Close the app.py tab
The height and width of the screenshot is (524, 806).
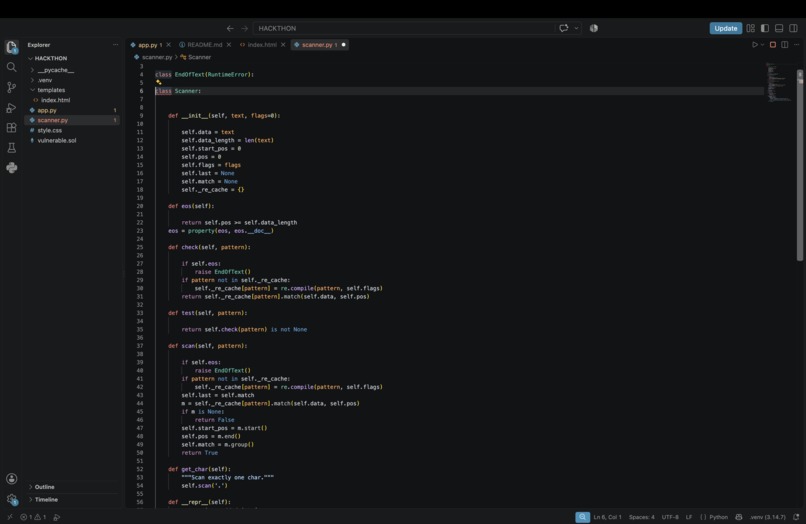point(168,45)
